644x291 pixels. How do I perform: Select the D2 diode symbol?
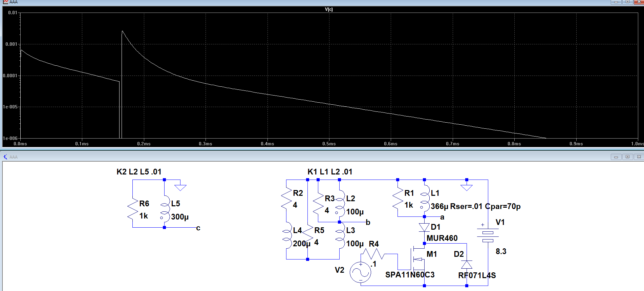467,264
